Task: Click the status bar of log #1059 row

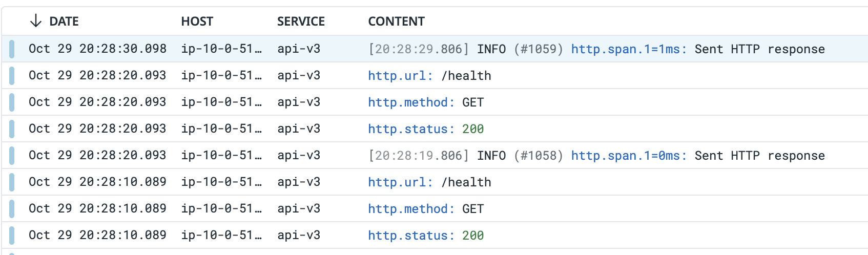Action: pyautogui.click(x=12, y=49)
